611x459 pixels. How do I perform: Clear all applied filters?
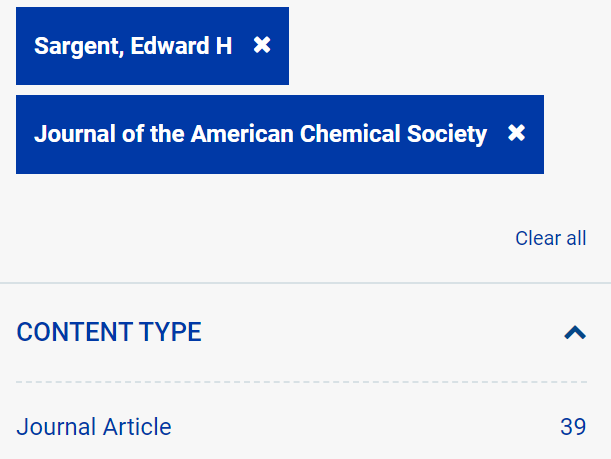tap(551, 238)
